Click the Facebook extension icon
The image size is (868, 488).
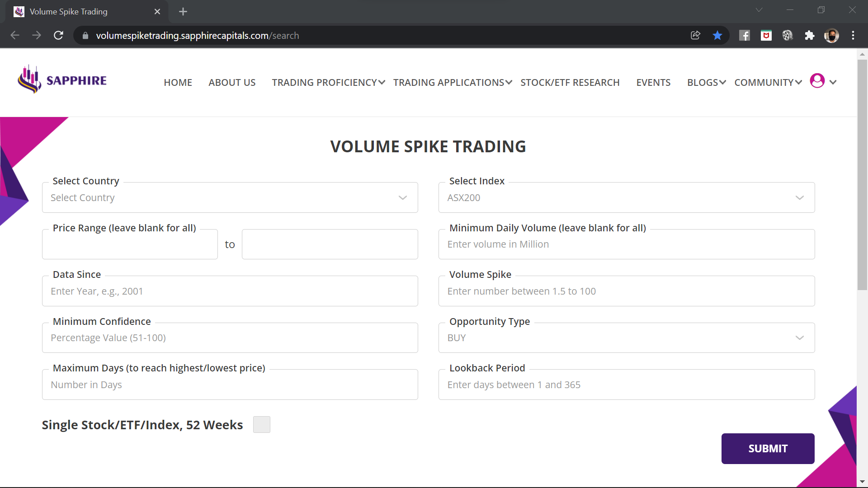pos(744,35)
